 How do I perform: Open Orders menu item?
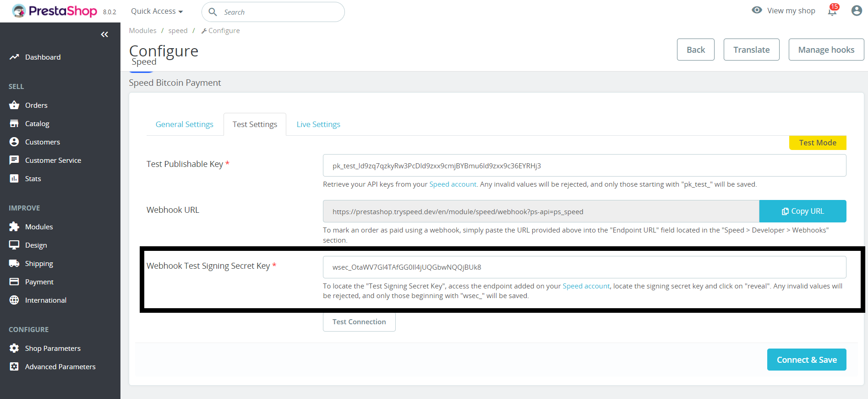tap(36, 105)
